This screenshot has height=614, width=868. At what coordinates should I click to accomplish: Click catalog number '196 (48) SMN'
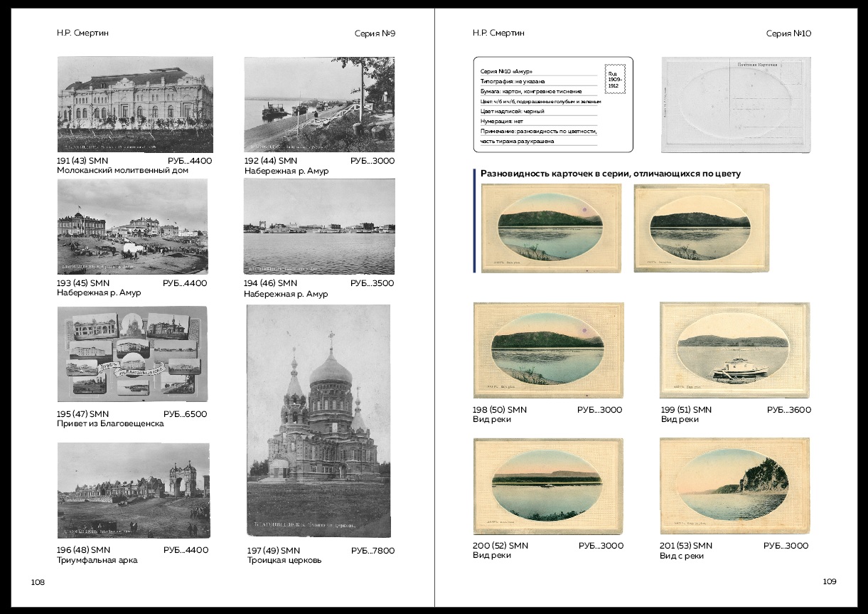click(x=84, y=550)
